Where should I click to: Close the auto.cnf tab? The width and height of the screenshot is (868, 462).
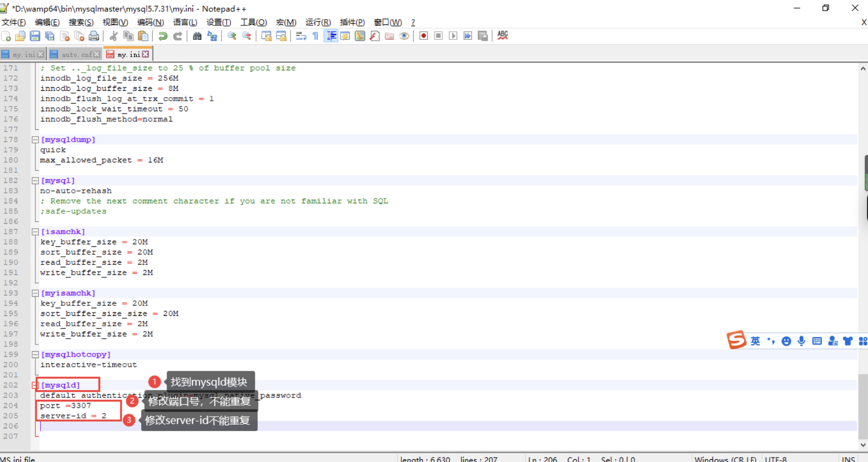click(97, 54)
